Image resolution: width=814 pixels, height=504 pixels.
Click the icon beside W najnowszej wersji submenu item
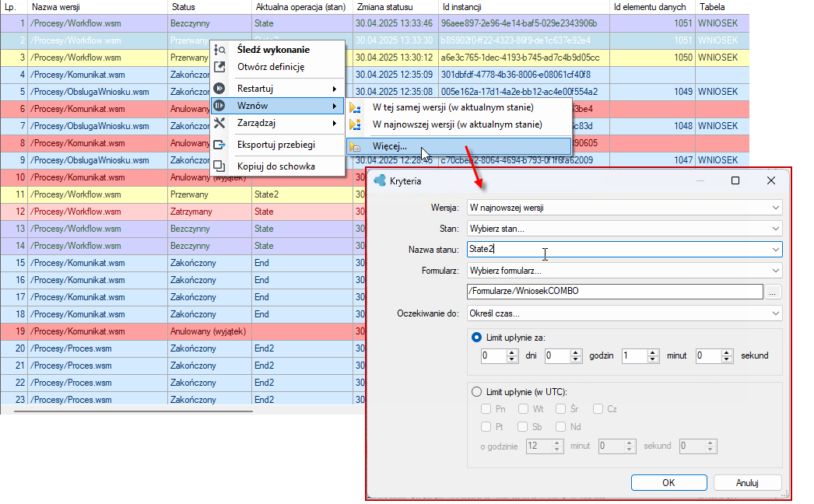pyautogui.click(x=355, y=124)
